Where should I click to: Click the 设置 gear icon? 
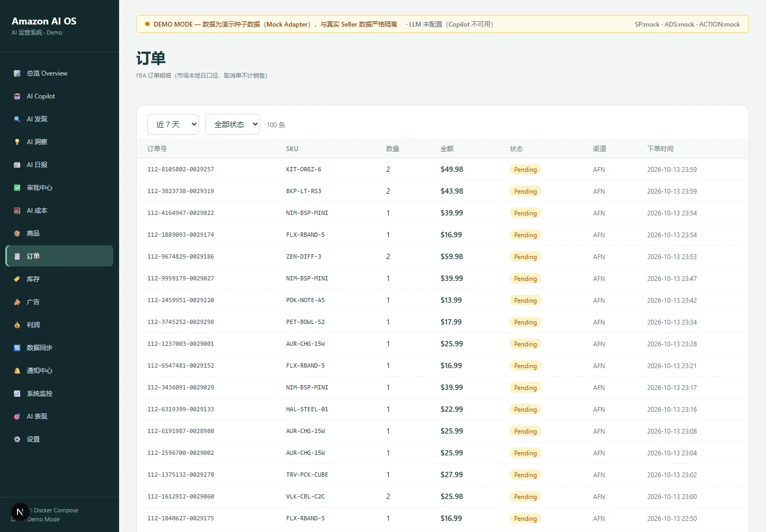[x=17, y=439]
